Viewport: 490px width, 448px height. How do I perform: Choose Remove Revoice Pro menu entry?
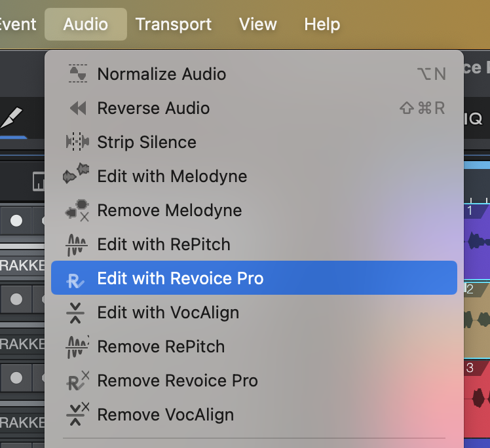[x=177, y=381]
